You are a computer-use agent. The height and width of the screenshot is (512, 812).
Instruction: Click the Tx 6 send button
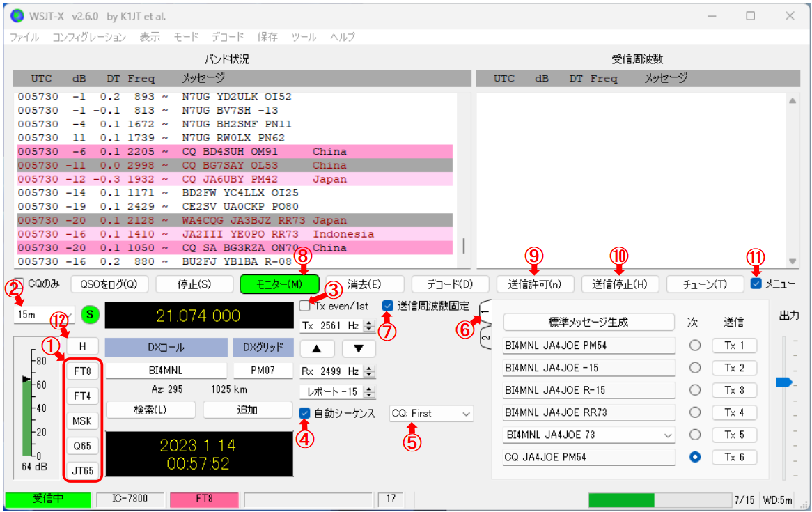734,457
